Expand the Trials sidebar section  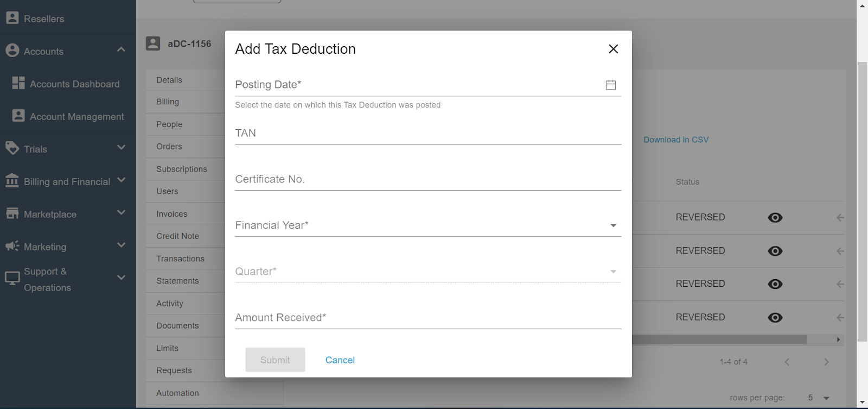(x=121, y=147)
